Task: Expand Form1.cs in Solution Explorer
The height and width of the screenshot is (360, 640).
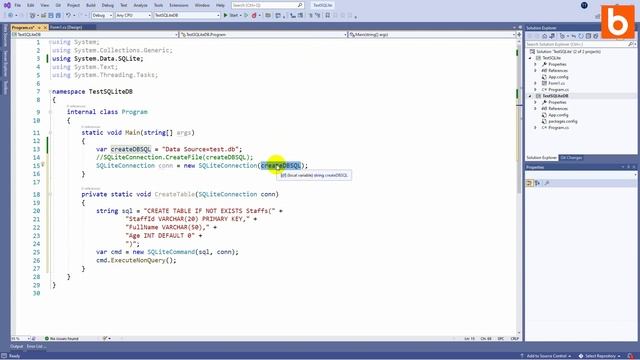Action: (x=536, y=83)
